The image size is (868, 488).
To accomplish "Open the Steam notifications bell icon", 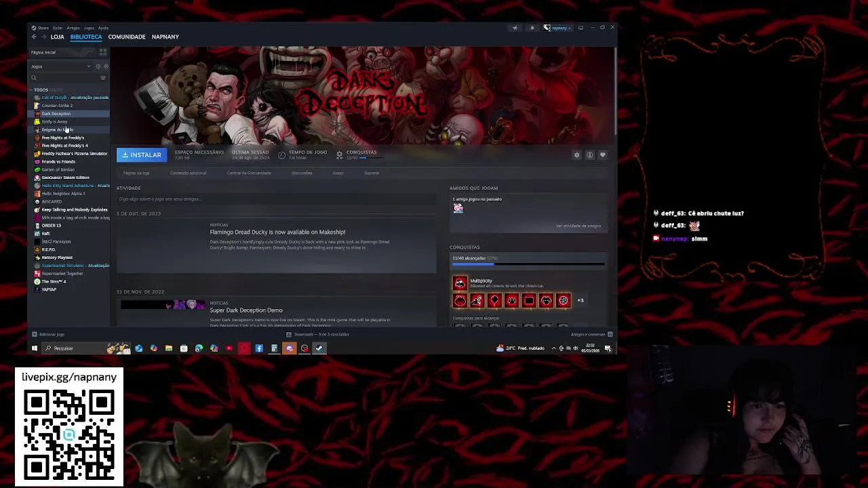I will 532,28.
